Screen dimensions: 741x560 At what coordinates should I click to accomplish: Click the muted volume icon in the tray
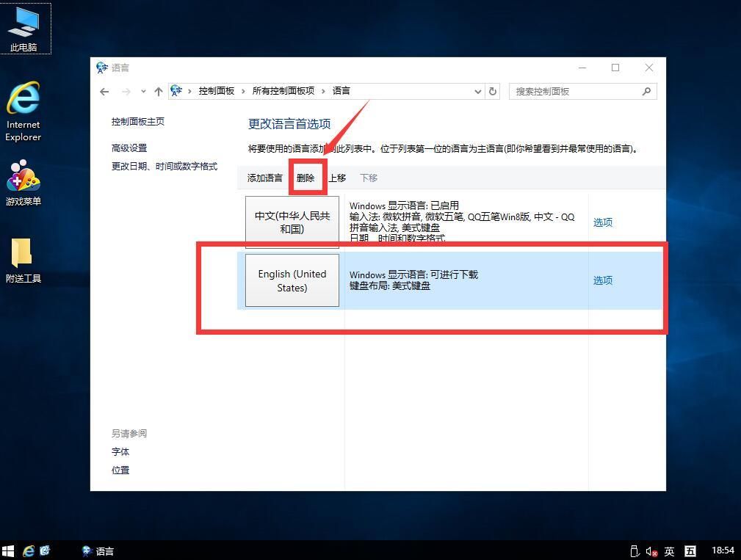click(651, 550)
